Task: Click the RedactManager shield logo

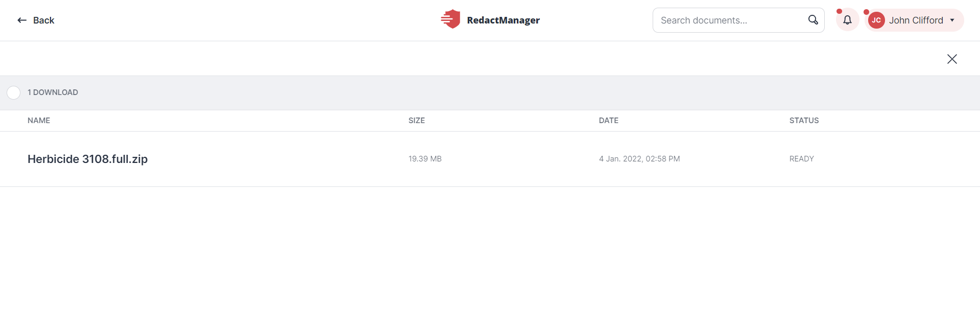Action: click(450, 19)
